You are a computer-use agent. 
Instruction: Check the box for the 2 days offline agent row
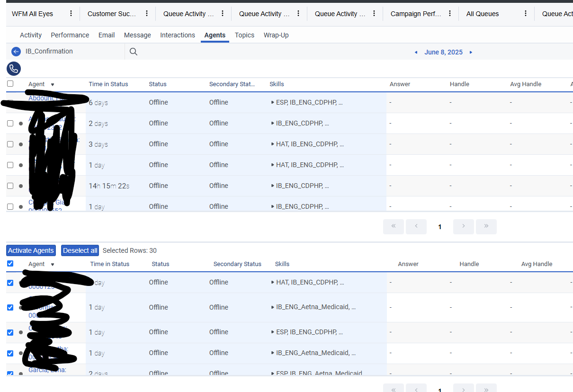tap(10, 123)
